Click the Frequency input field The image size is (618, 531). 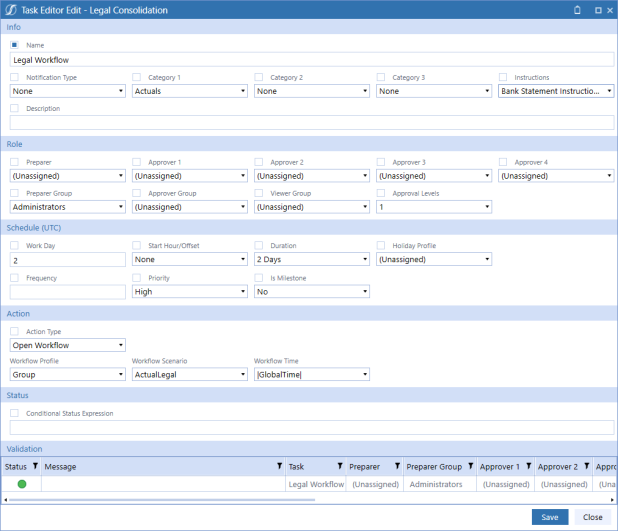pos(68,293)
